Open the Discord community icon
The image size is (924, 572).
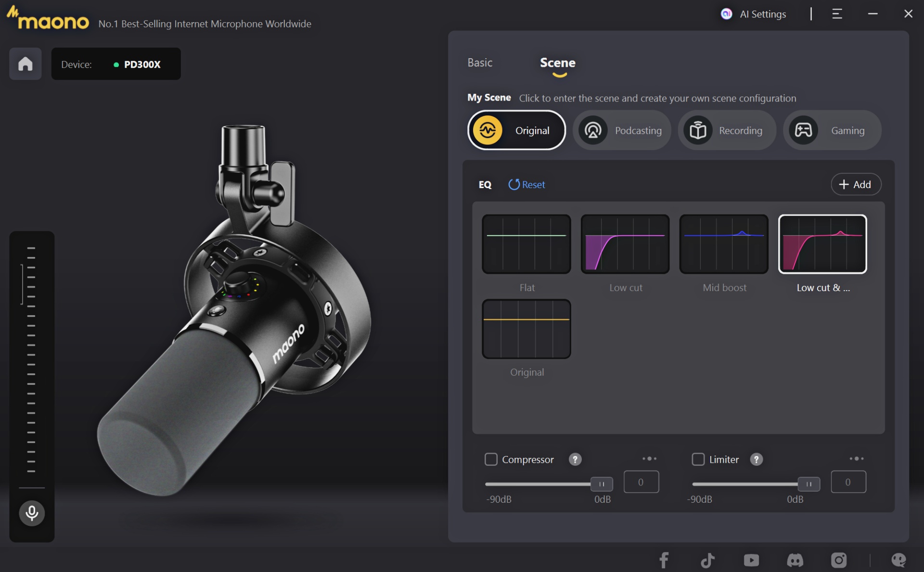(795, 560)
